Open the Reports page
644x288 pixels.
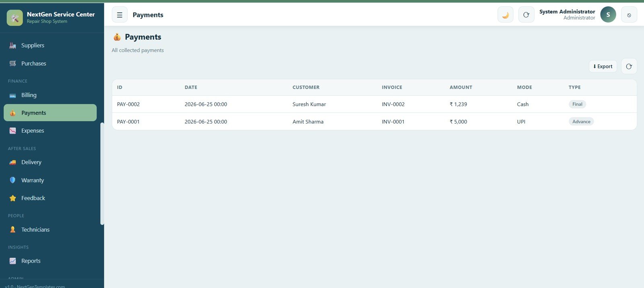tap(50, 261)
